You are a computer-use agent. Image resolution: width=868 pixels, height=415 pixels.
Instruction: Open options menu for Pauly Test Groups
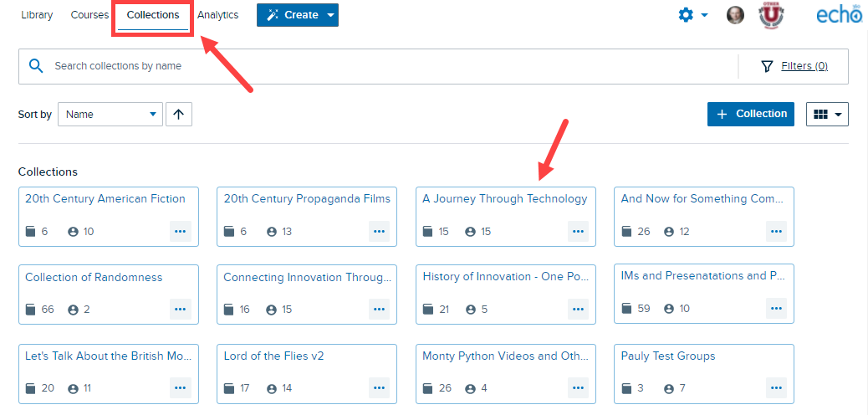click(x=776, y=388)
